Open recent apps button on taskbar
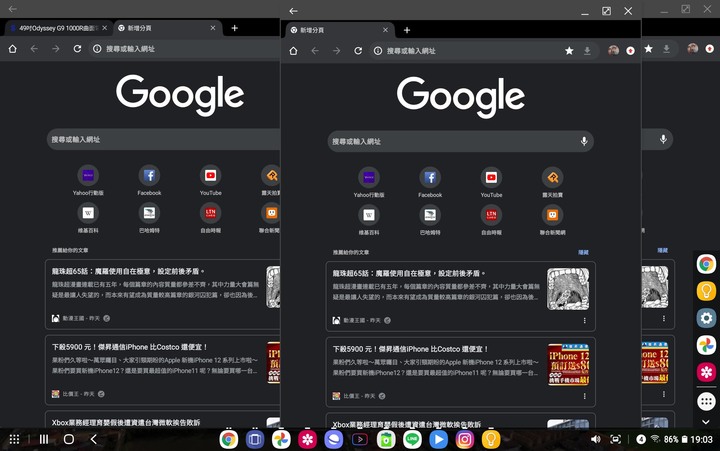The height and width of the screenshot is (451, 720). [44, 439]
